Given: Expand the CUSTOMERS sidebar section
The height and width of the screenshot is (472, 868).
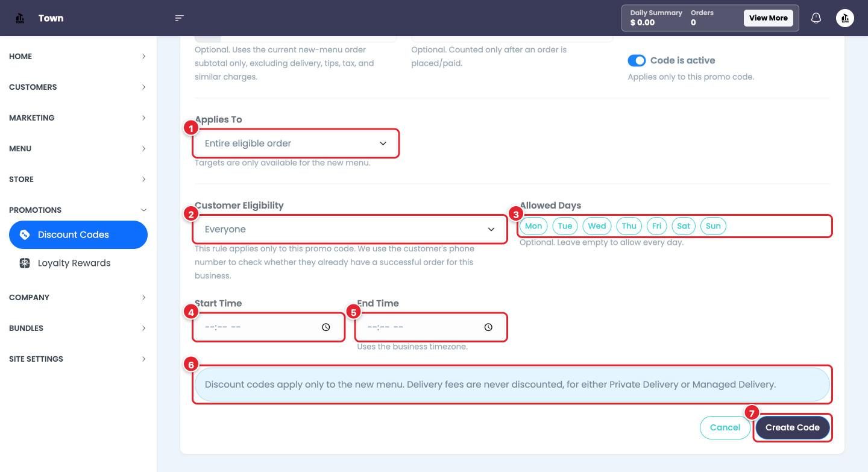Looking at the screenshot, I should 77,87.
